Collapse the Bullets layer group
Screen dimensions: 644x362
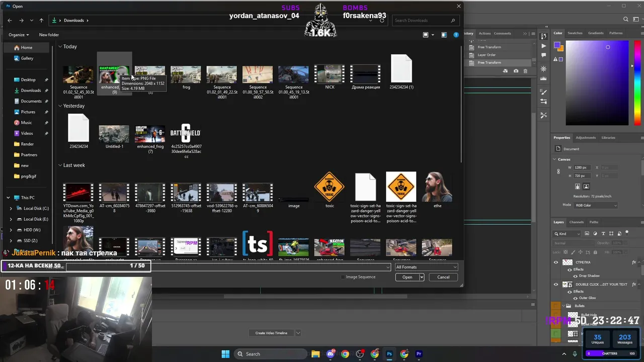pos(563,306)
